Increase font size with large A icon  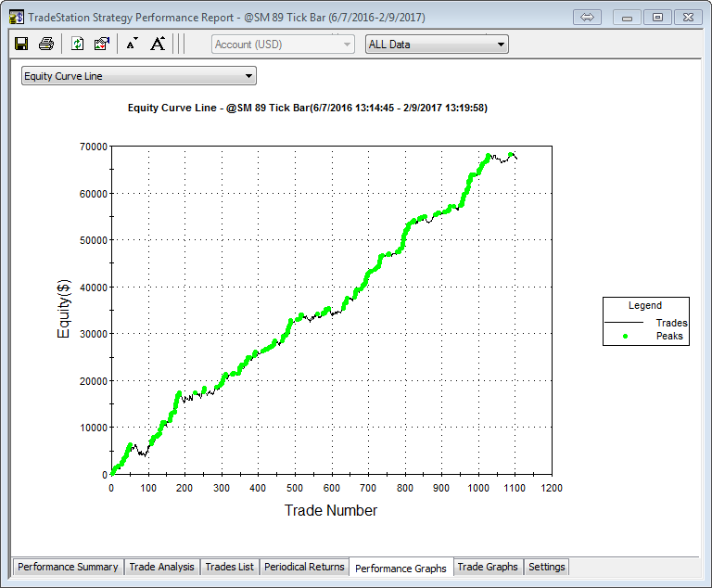(158, 44)
